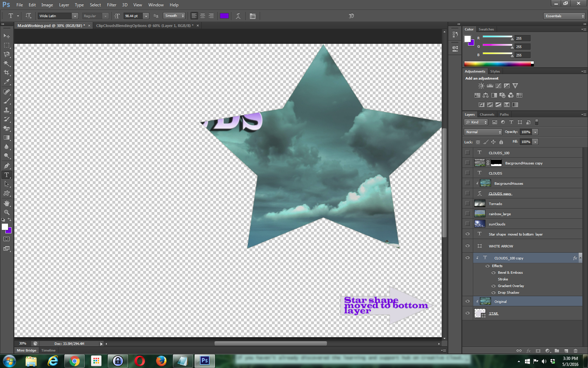588x368 pixels.
Task: Switch to the Channels tab
Action: pos(487,114)
